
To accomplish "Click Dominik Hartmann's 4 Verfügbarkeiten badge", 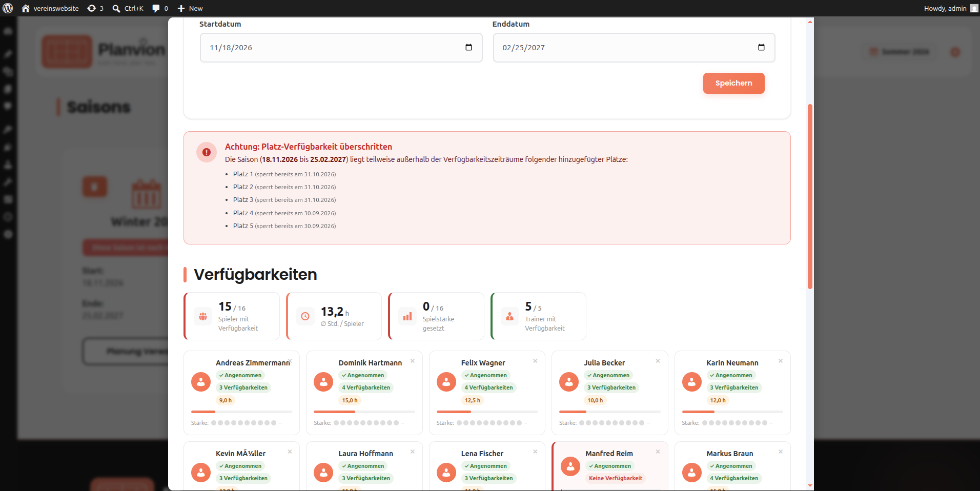I will [366, 387].
